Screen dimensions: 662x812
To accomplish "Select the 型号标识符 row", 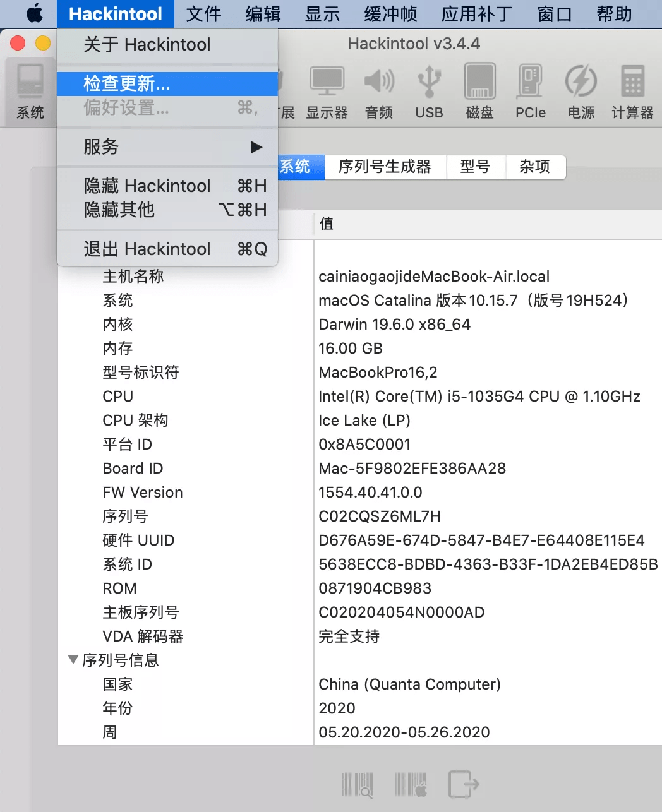I will (x=360, y=373).
